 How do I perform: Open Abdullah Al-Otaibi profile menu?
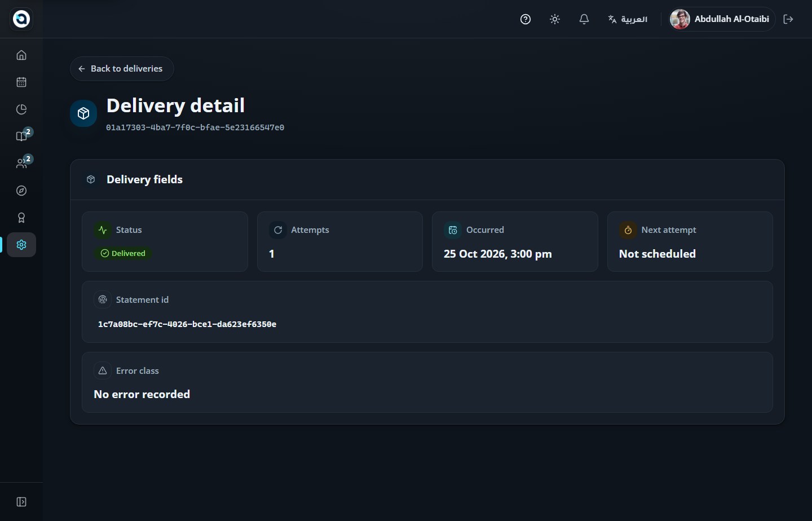coord(721,19)
